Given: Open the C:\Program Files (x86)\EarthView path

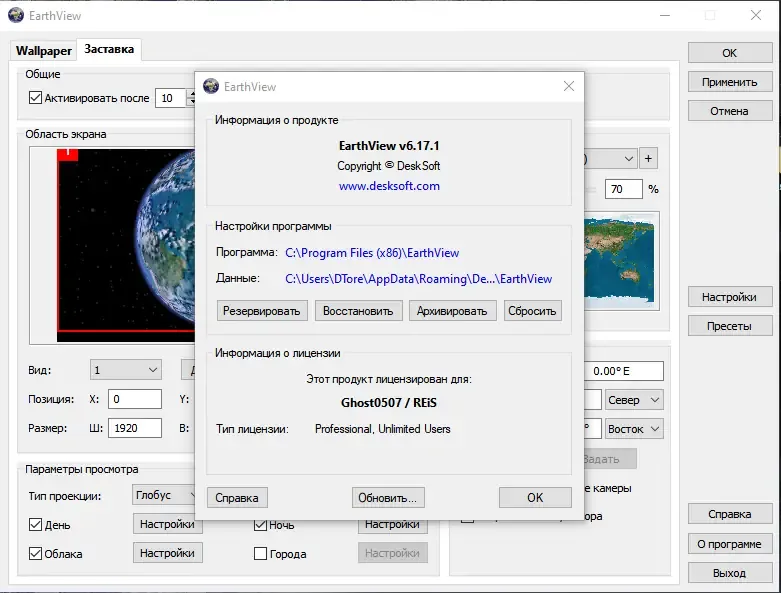Looking at the screenshot, I should (x=372, y=253).
